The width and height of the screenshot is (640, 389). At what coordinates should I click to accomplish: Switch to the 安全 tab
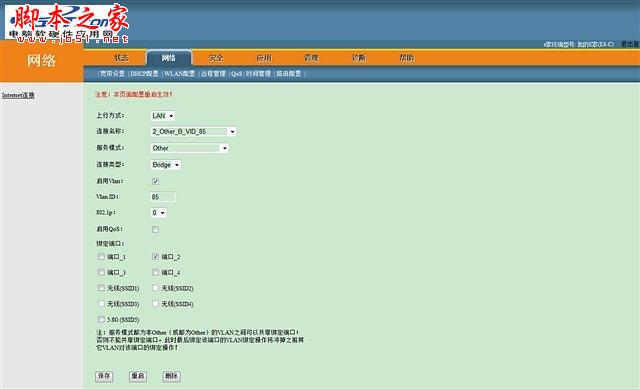(216, 58)
